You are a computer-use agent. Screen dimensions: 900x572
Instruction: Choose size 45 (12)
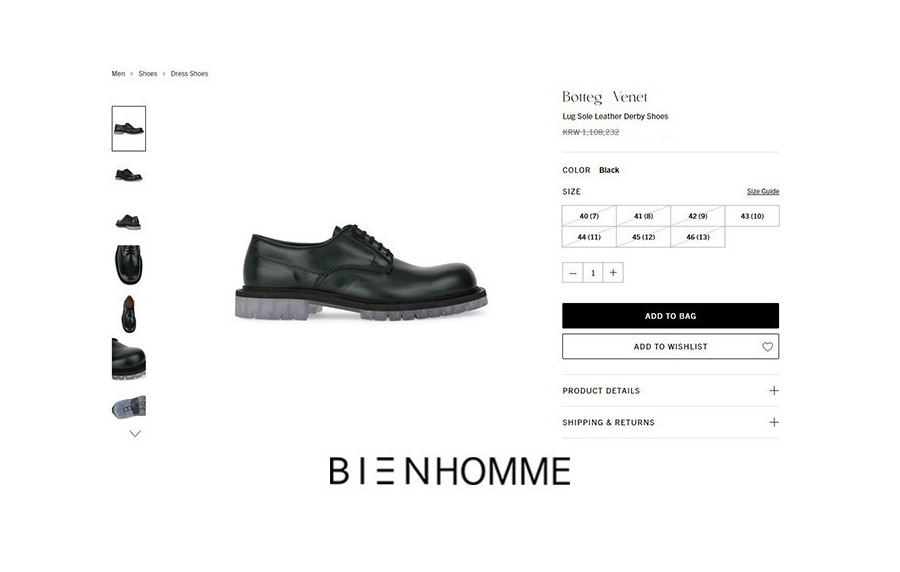(x=643, y=237)
